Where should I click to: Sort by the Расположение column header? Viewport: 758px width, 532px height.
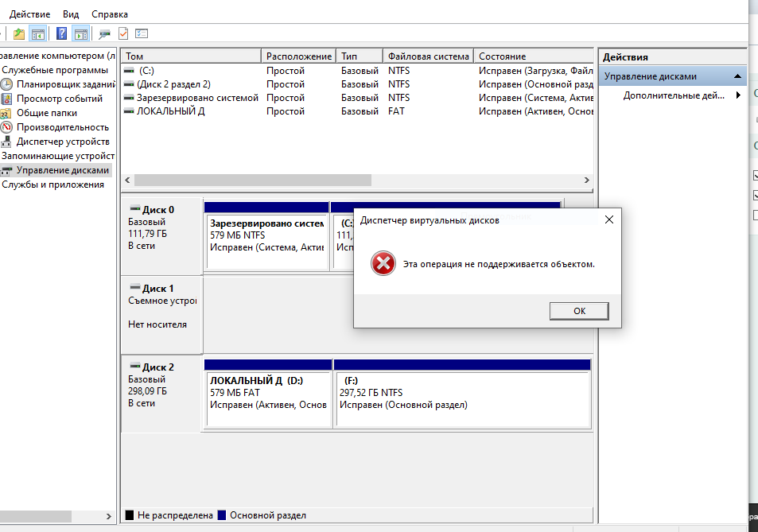point(298,56)
